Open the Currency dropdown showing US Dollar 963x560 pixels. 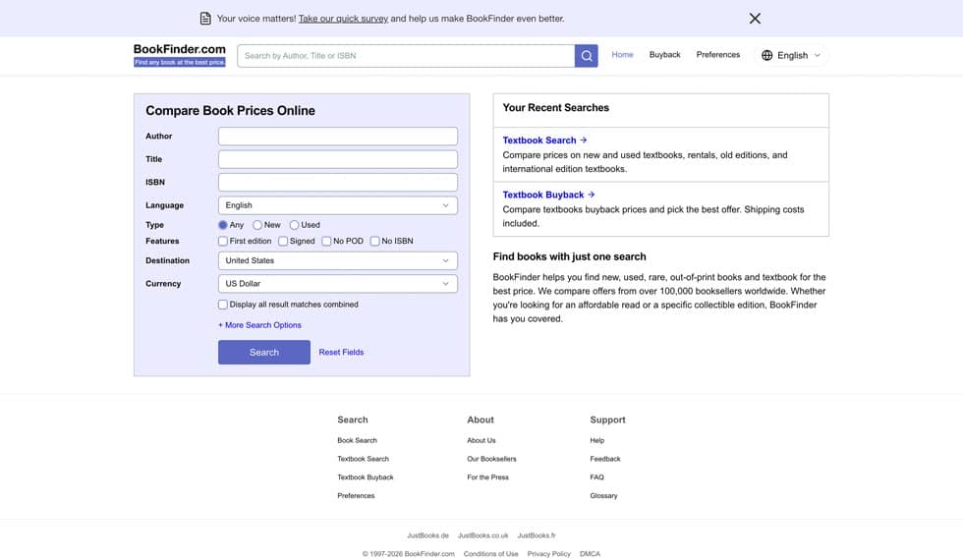click(x=338, y=284)
